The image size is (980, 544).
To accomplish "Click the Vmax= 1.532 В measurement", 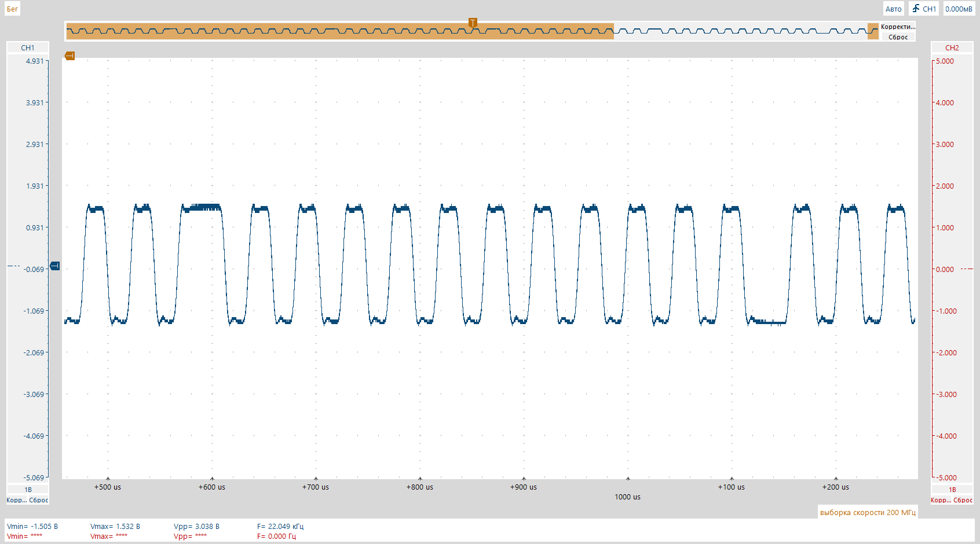I will point(115,527).
